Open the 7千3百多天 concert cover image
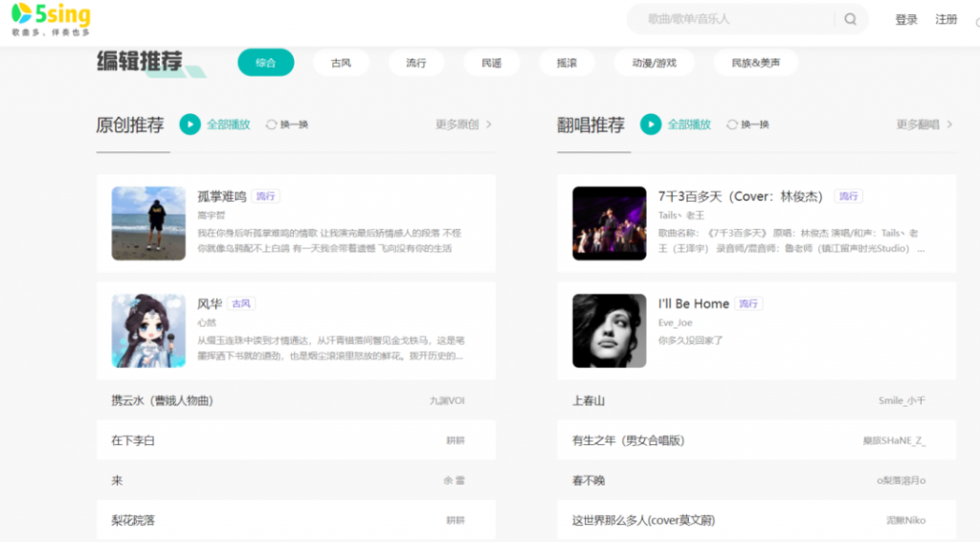Viewport: 980px width, 542px height. point(609,223)
